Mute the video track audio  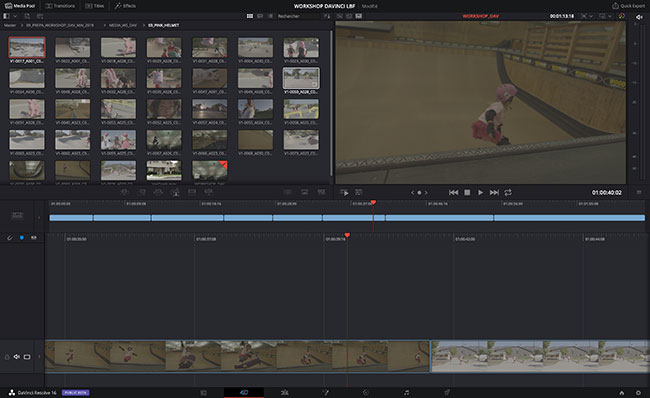pyautogui.click(x=17, y=357)
